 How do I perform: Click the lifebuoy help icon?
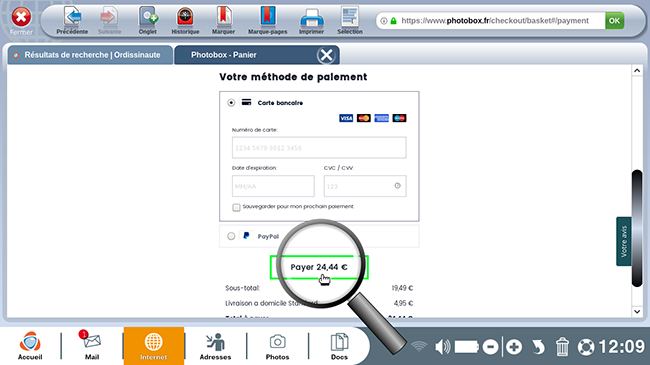[586, 347]
